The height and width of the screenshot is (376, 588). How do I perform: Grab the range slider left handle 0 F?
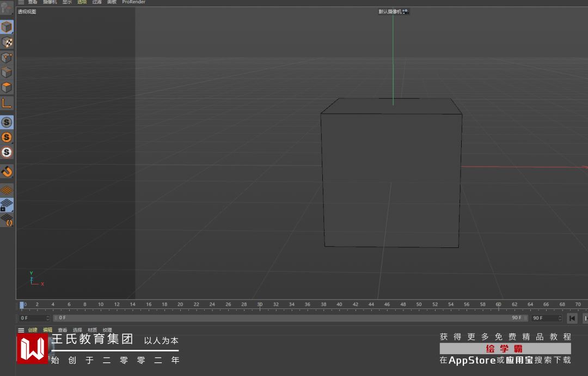tap(56, 318)
